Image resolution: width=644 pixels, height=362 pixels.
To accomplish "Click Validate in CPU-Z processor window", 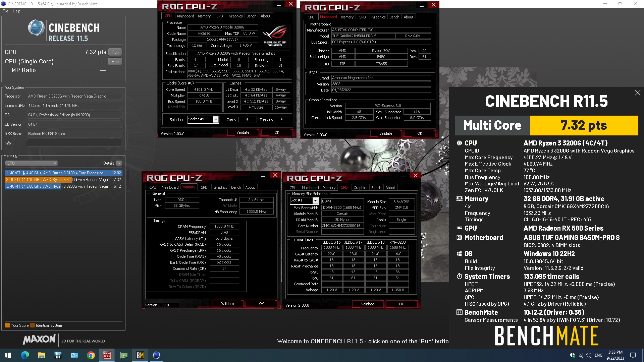I will pyautogui.click(x=243, y=132).
